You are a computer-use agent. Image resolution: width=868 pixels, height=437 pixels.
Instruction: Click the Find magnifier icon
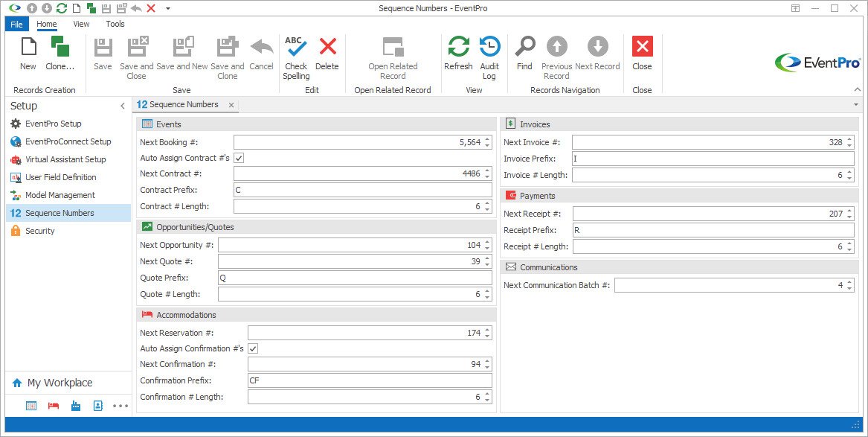pos(525,46)
